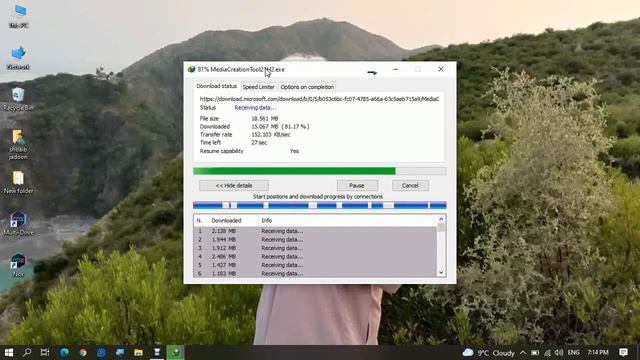Open the clock showing 7:14 PM

pos(598,352)
